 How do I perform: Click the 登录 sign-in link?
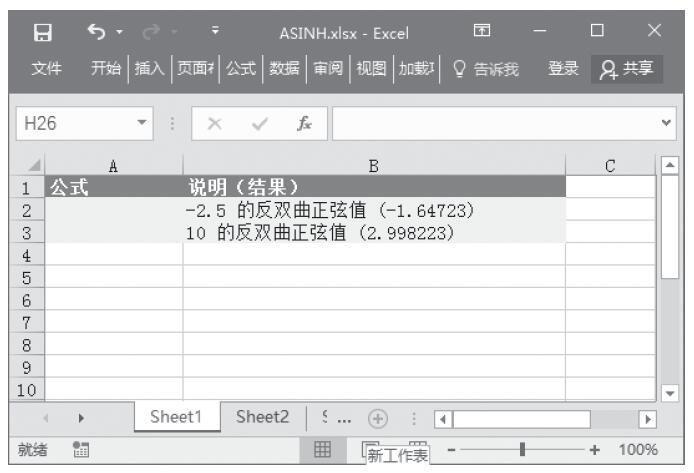coord(563,69)
